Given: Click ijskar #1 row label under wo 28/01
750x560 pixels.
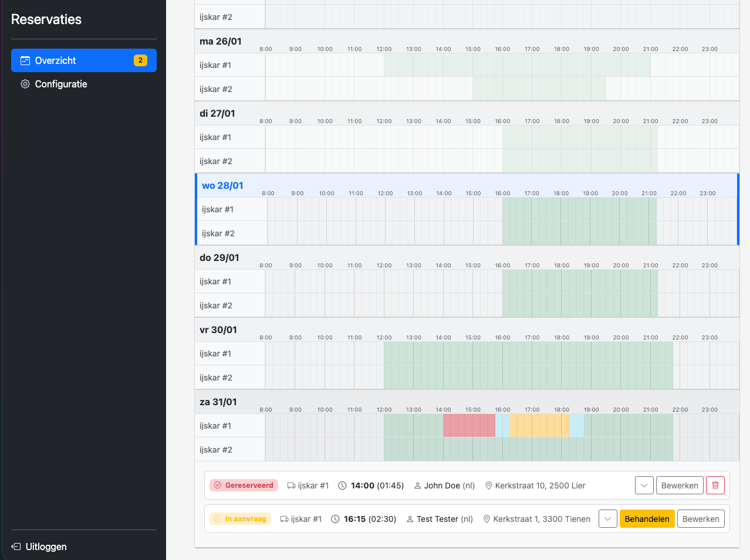Looking at the screenshot, I should click(218, 209).
